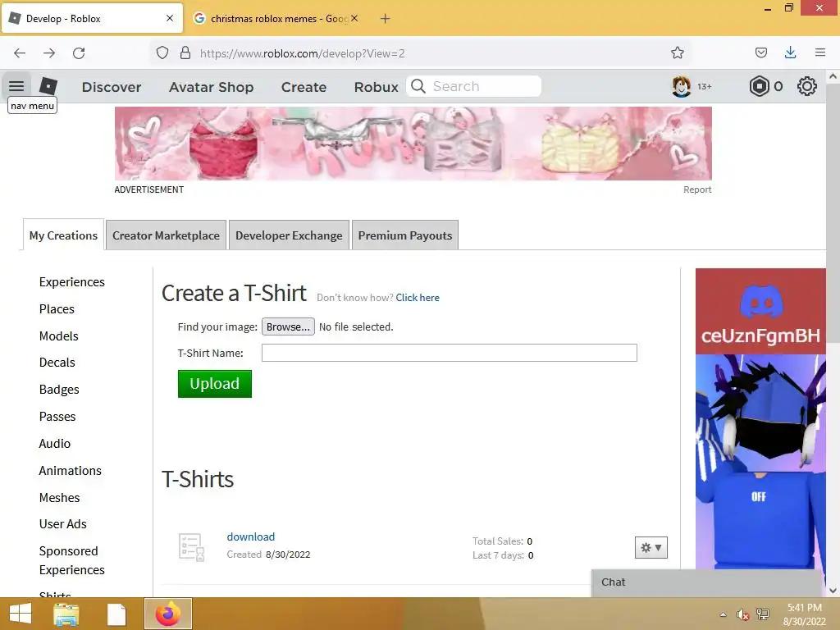The width and height of the screenshot is (840, 630).
Task: Select Passes in the sidebar
Action: 57,416
